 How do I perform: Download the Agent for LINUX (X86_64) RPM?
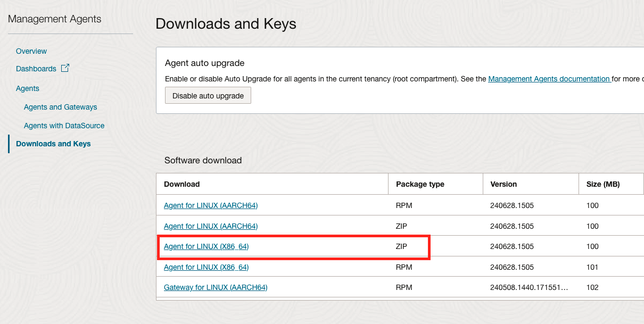205,267
